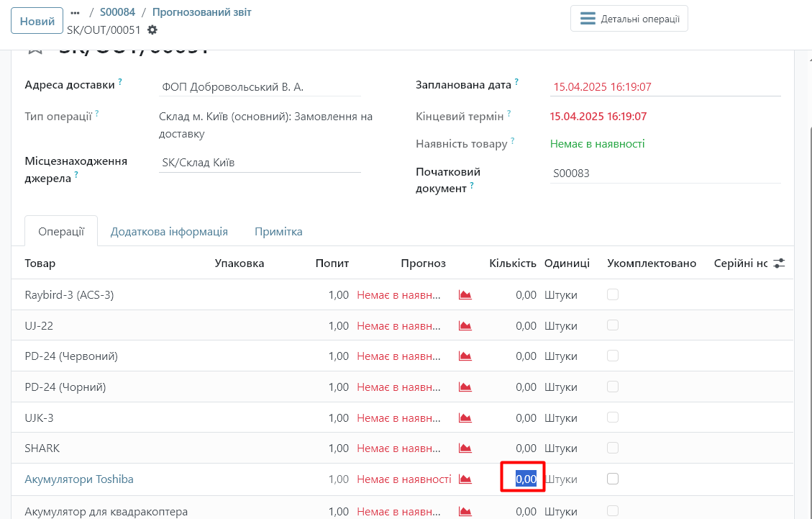812x519 pixels.
Task: Open Місцезнаходження джерела SK/Склад Київ field
Action: click(259, 163)
